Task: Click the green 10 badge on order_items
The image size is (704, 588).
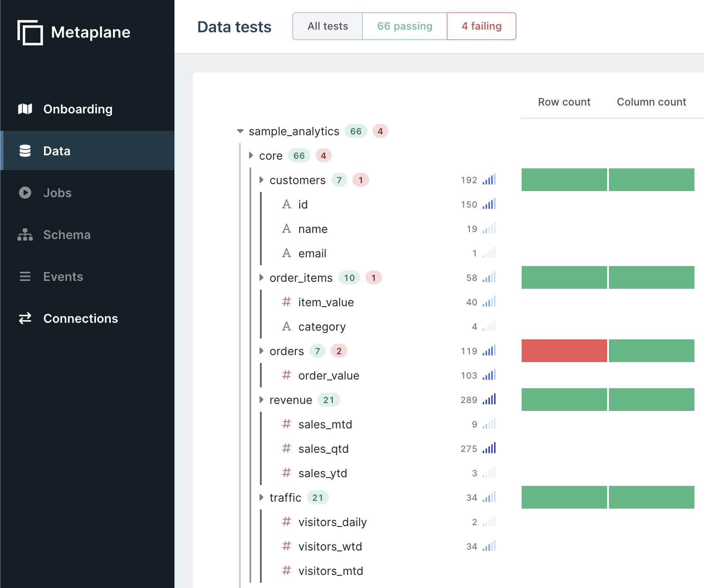Action: pos(349,277)
